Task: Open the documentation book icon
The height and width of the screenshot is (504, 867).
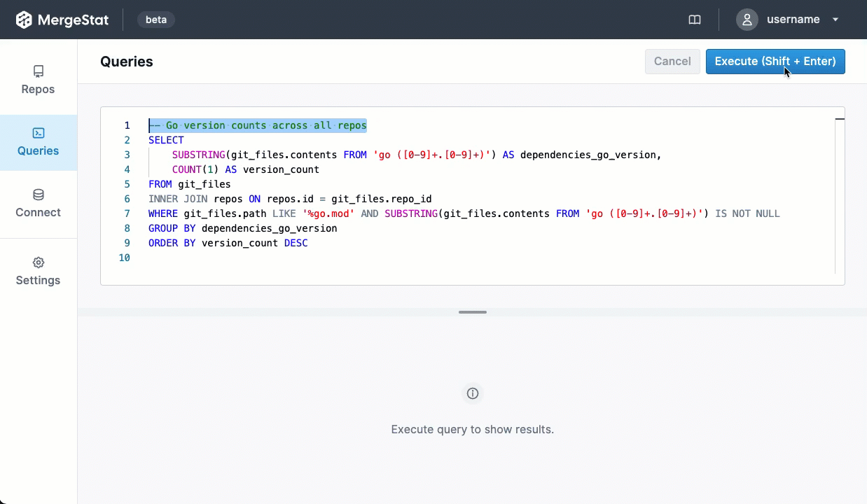Action: (x=695, y=20)
